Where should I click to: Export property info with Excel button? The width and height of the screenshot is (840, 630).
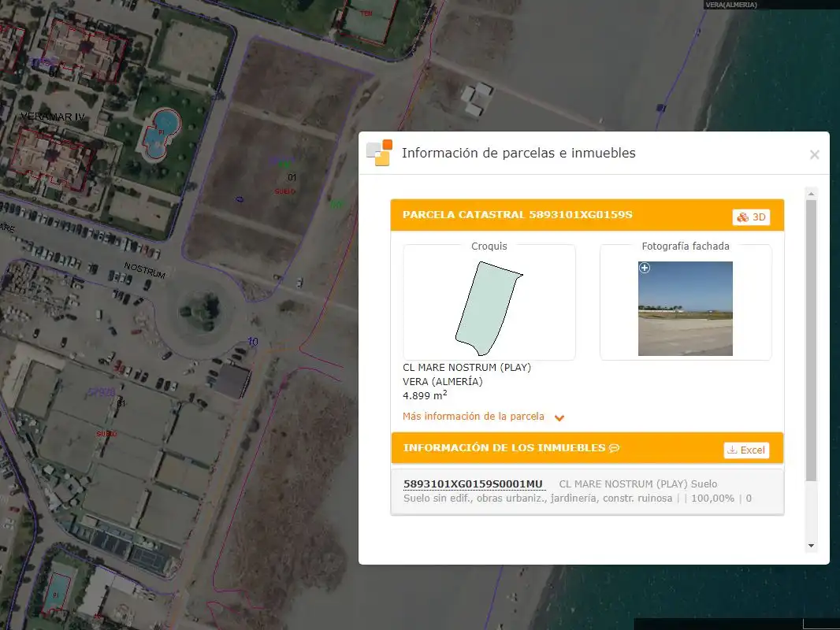point(746,450)
